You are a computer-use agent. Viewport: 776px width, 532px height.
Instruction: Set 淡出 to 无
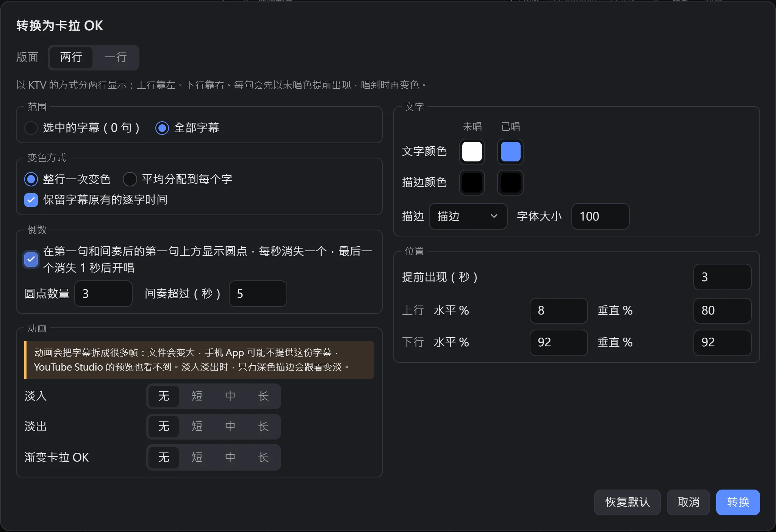coord(164,426)
